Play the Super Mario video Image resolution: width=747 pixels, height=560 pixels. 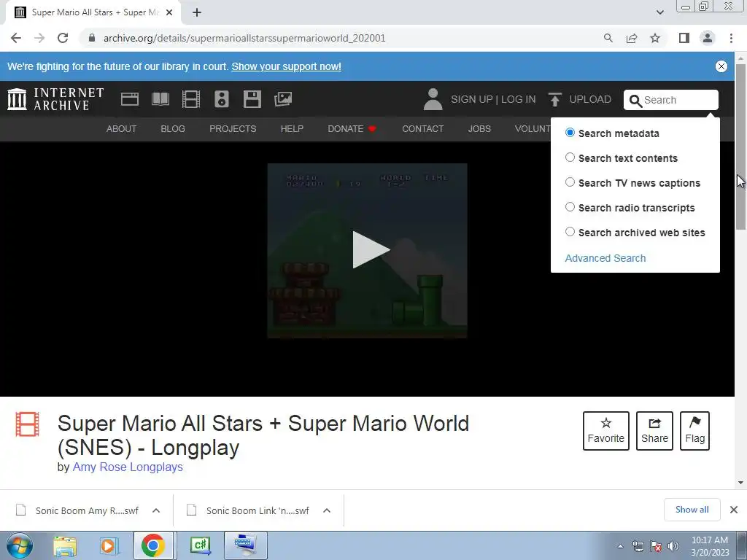(x=371, y=249)
